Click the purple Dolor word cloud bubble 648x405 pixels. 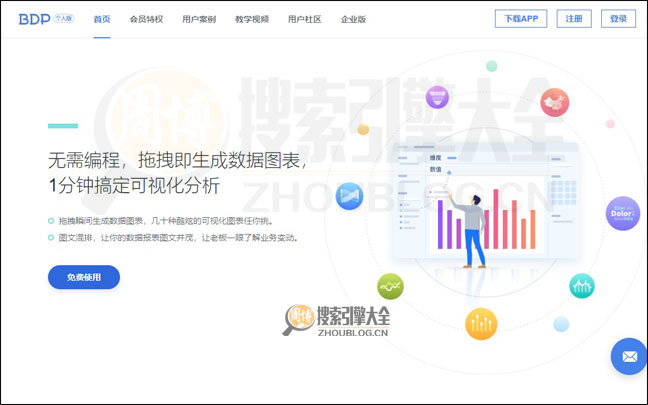point(623,213)
